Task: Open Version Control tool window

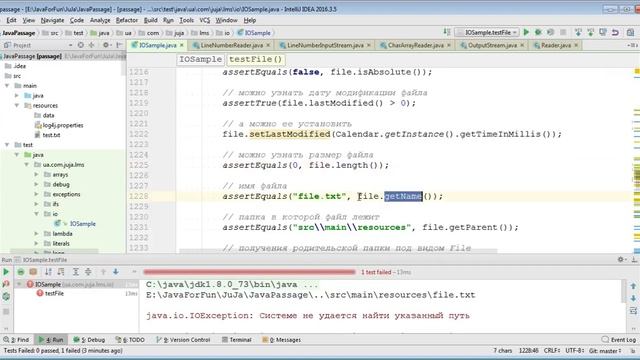Action: tap(183, 340)
